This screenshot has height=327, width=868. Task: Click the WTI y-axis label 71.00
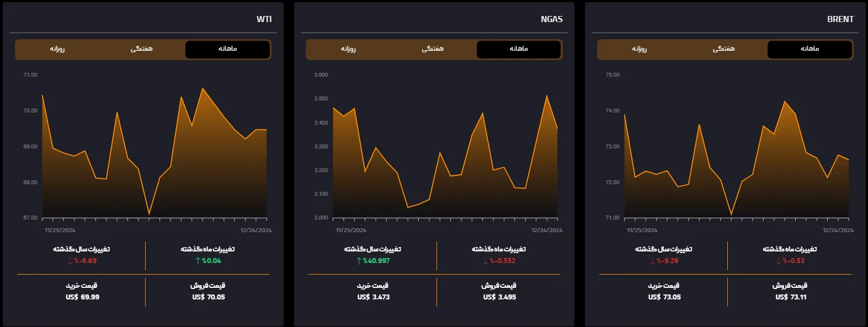[30, 75]
